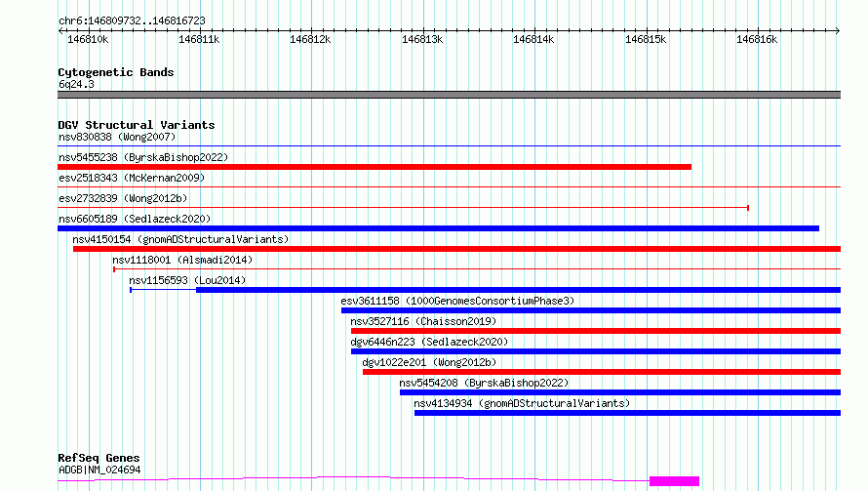Click the RefSeq Genes track title
Image resolution: width=868 pixels, height=491 pixels.
99,458
